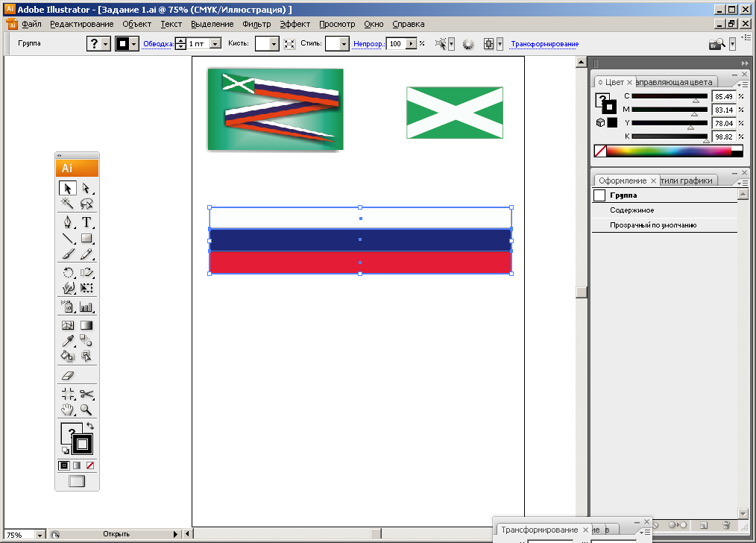
Task: Select the Free Transform tool
Action: coord(86,288)
